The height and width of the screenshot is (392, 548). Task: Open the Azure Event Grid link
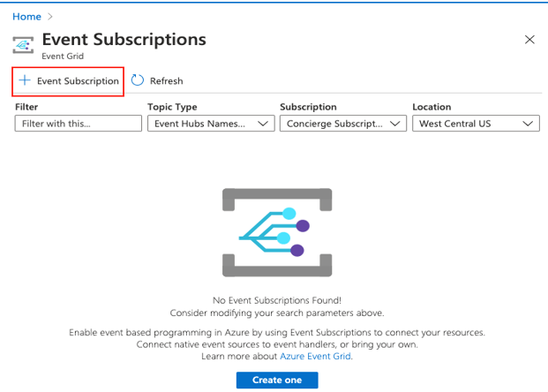[x=315, y=356]
